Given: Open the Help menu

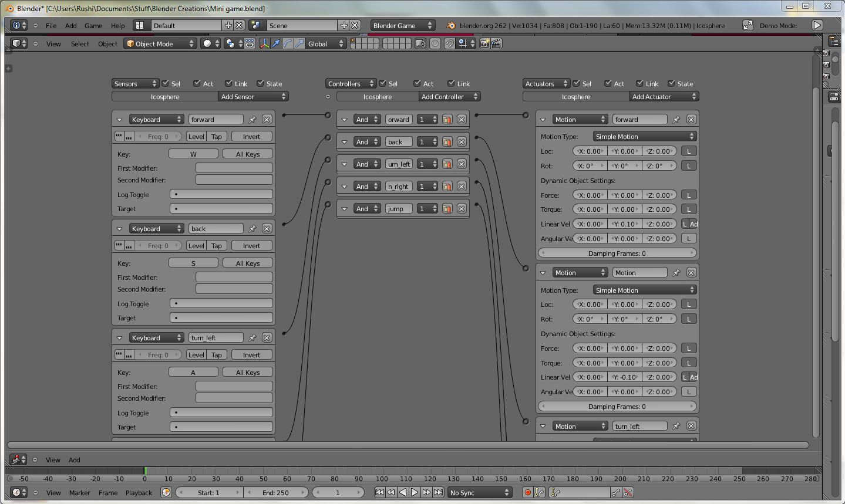Looking at the screenshot, I should coord(117,25).
